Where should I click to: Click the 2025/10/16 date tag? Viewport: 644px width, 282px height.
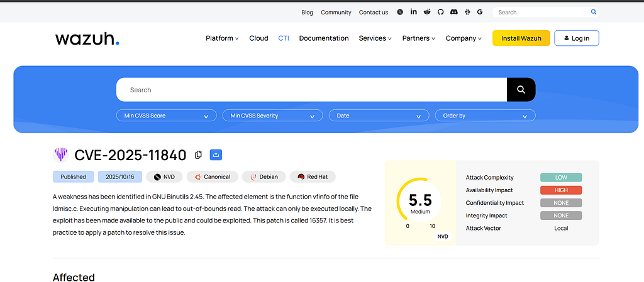tap(120, 176)
